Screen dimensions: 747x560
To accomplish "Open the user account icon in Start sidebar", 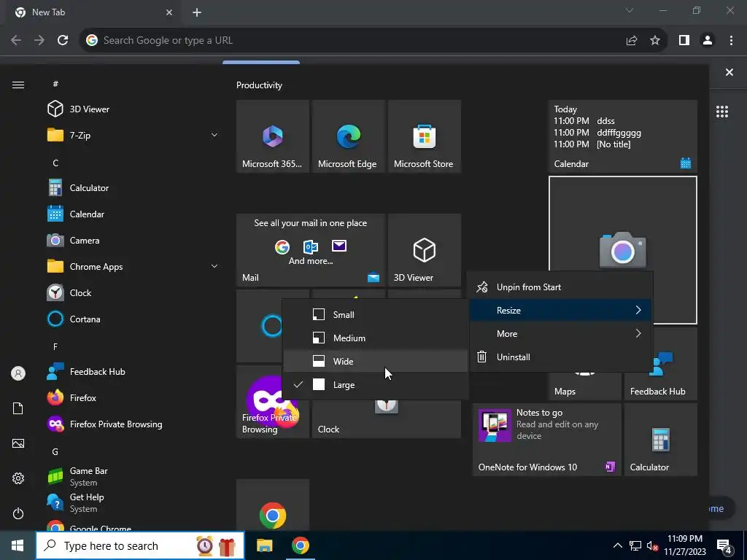I will [18, 373].
